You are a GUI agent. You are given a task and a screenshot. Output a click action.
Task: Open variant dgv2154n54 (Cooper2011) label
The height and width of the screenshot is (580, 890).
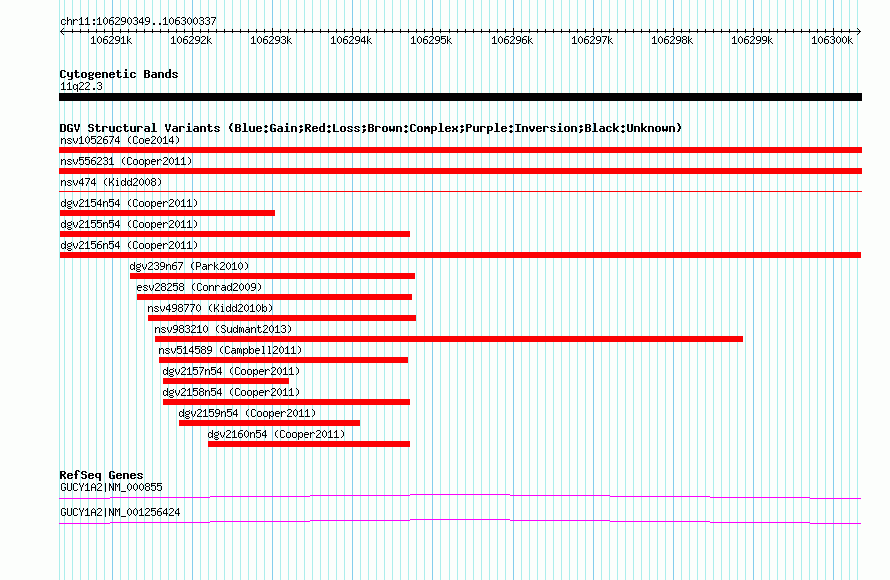[x=129, y=203]
